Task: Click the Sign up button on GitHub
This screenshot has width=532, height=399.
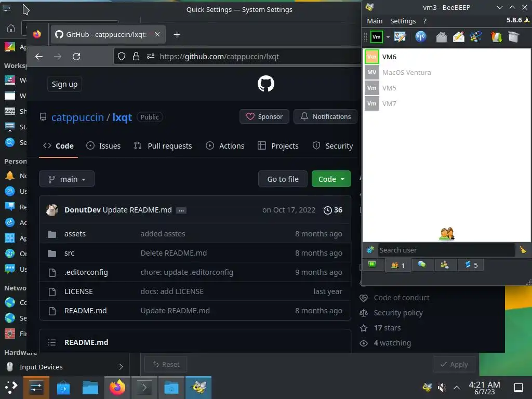Action: pyautogui.click(x=64, y=84)
